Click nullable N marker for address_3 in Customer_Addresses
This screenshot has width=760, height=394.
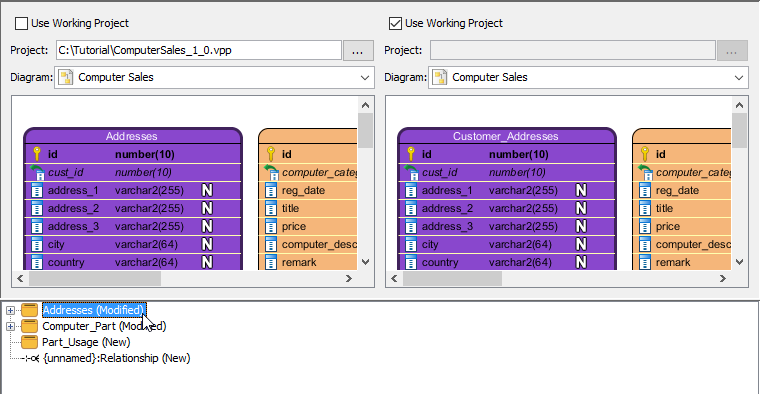coord(581,226)
